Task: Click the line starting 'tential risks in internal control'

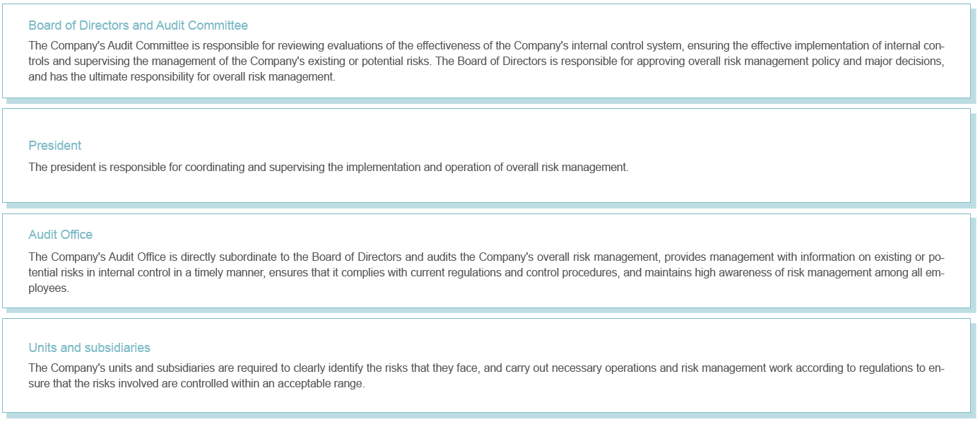Action: [486, 272]
